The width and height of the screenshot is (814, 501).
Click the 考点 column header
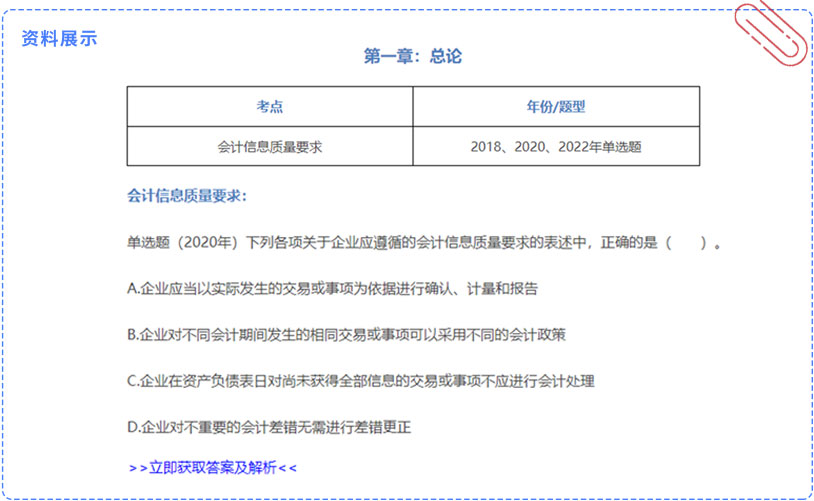click(x=270, y=107)
